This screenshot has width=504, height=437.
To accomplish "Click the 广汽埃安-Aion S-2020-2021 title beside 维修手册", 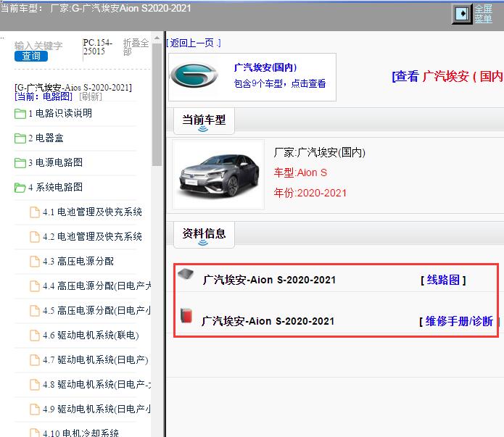I will click(268, 321).
